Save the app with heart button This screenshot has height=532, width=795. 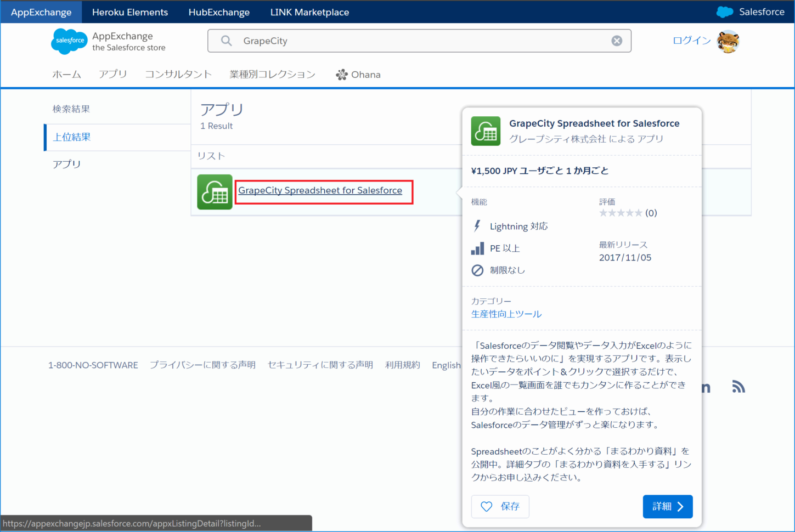(x=500, y=506)
